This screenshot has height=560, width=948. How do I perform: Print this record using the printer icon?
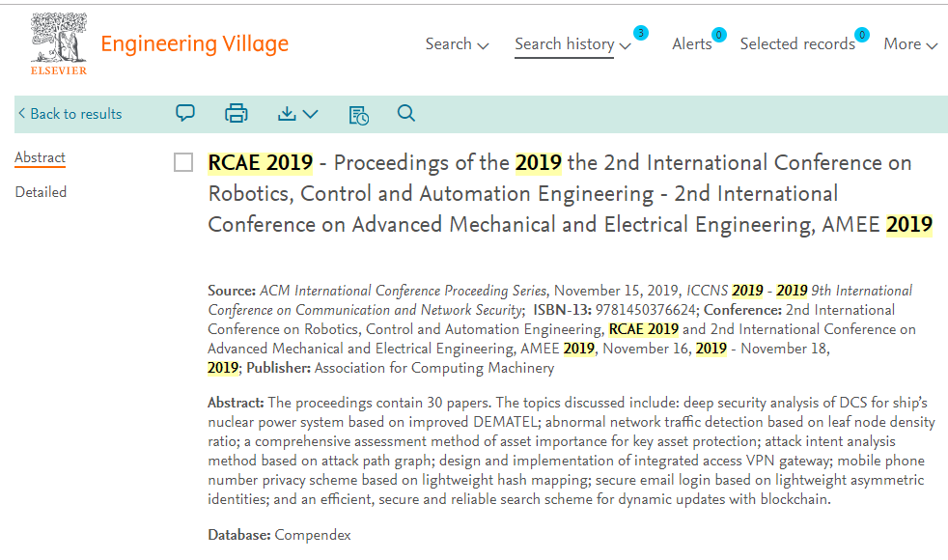(x=237, y=114)
